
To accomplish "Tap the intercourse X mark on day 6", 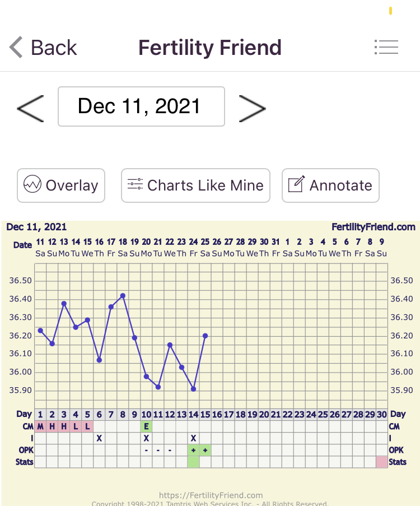I will pyautogui.click(x=99, y=438).
